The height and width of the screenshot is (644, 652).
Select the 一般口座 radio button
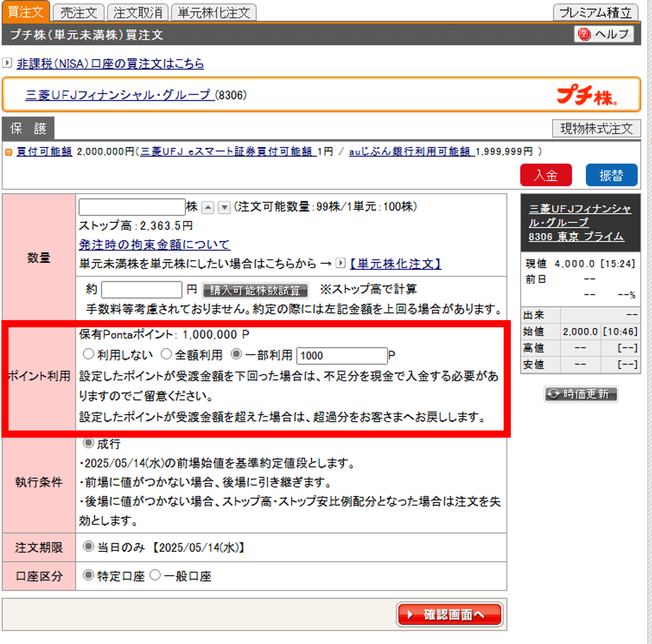pyautogui.click(x=155, y=575)
